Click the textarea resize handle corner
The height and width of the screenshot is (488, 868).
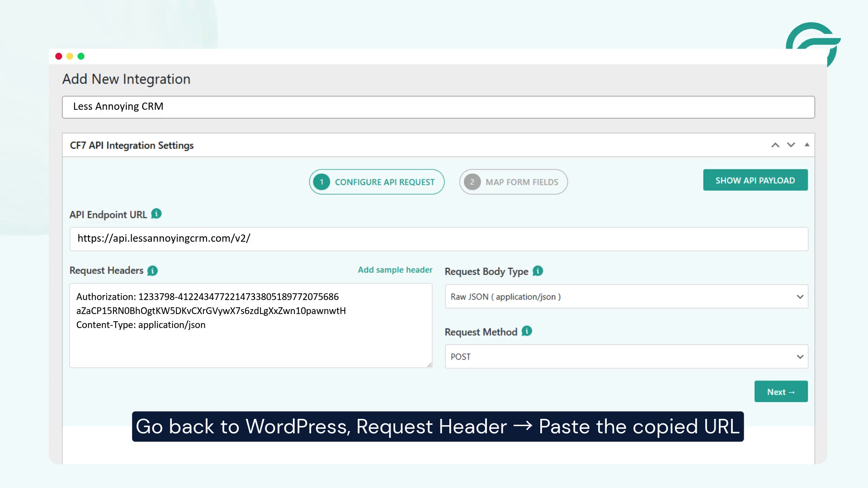point(429,365)
